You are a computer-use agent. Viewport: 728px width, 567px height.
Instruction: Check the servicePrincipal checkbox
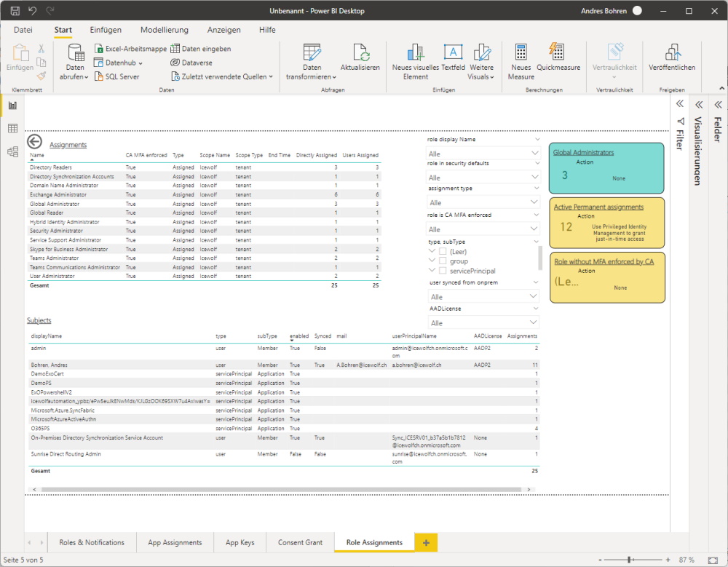coord(443,271)
